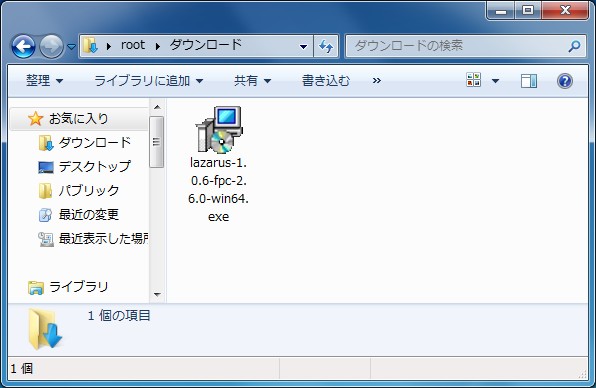Click the star icon next to お気に入り
This screenshot has width=596, height=388.
(x=35, y=119)
